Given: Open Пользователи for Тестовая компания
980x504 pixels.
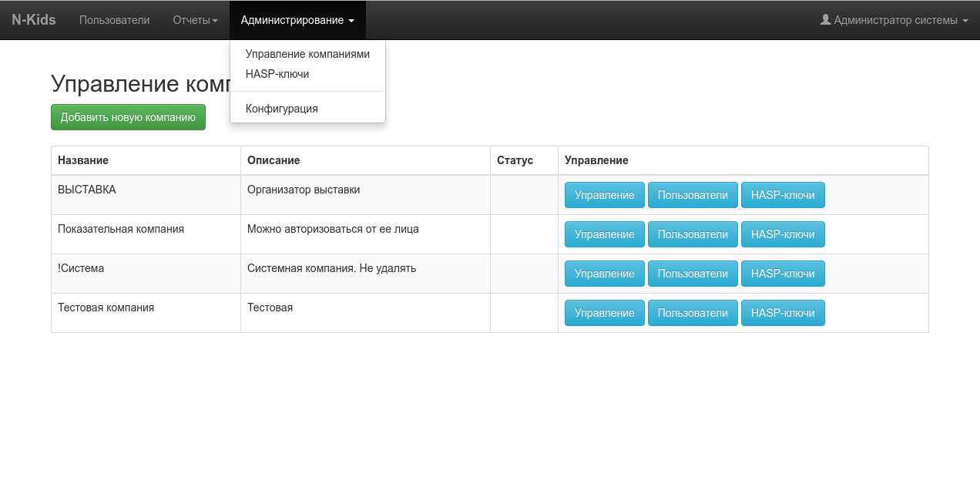Looking at the screenshot, I should coord(693,313).
